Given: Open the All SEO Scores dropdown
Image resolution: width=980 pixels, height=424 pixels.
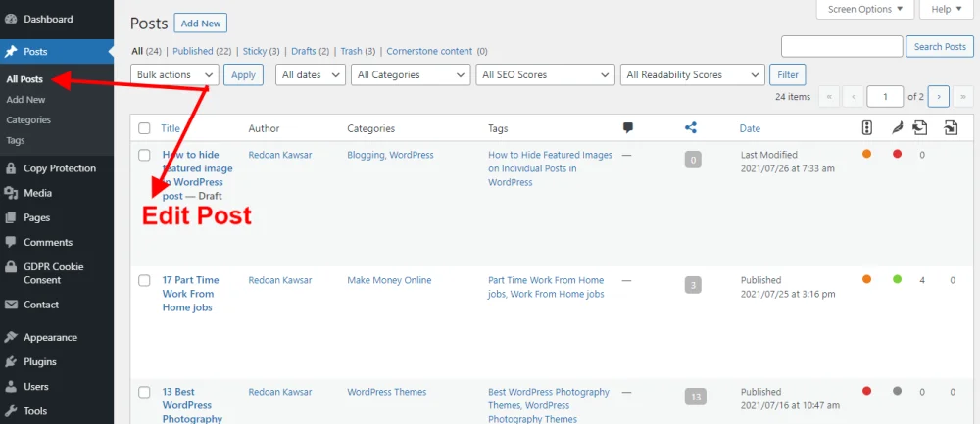Looking at the screenshot, I should pos(545,74).
